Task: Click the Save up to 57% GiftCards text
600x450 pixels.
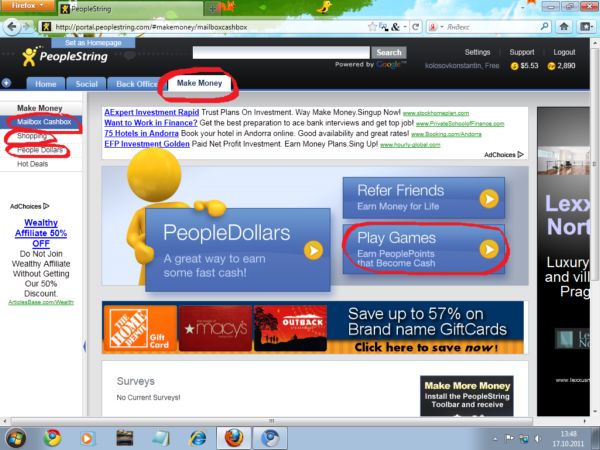Action: click(x=427, y=322)
